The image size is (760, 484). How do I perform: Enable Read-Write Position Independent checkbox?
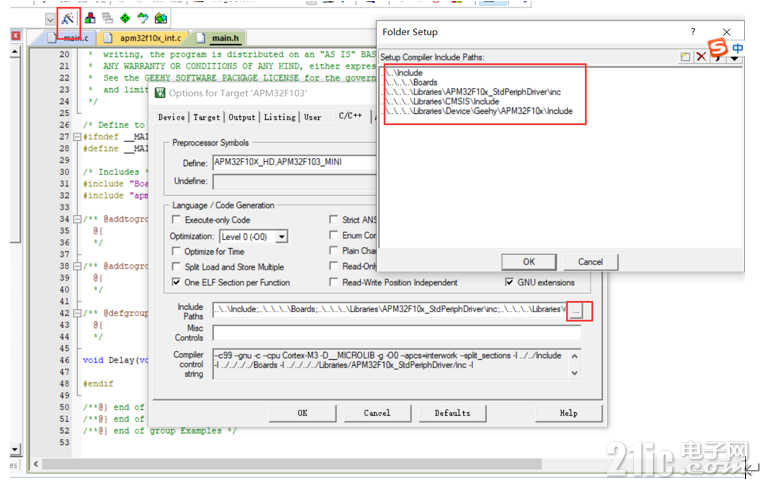[x=333, y=282]
